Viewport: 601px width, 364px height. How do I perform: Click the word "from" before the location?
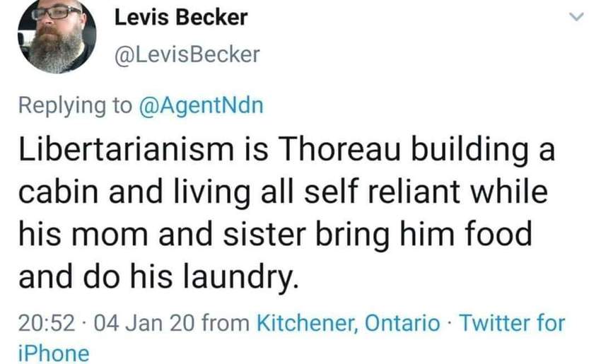tap(224, 324)
